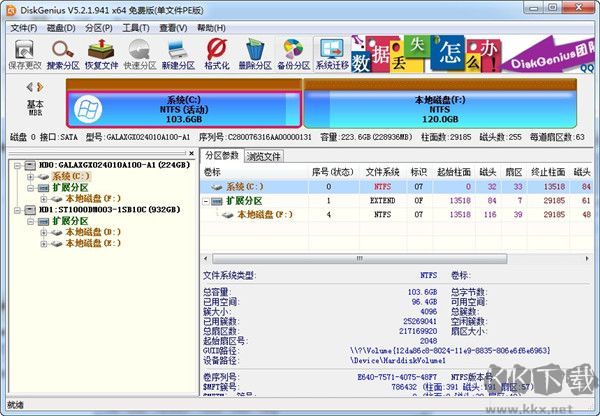
Task: Click the NTFS cell in System (C:) row
Action: click(382, 187)
